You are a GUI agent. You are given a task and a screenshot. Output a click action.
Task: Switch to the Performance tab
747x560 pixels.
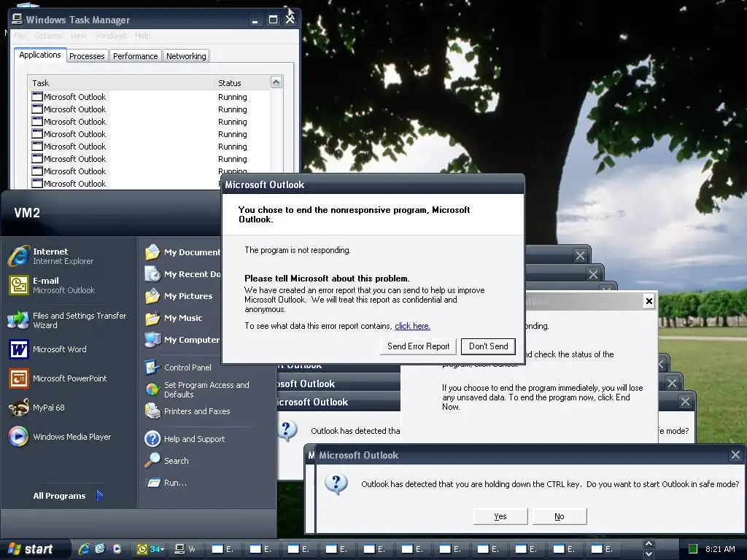[x=135, y=56]
